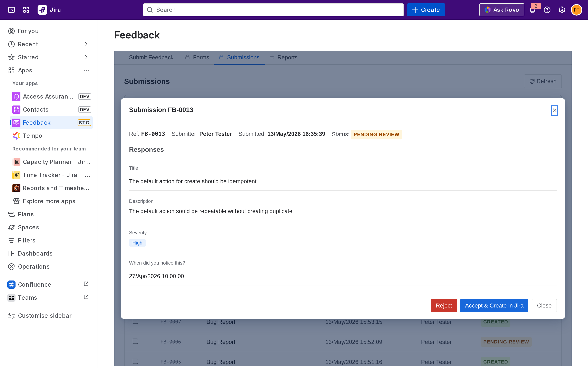Open Apps in the sidebar
This screenshot has height=368, width=588.
point(25,70)
